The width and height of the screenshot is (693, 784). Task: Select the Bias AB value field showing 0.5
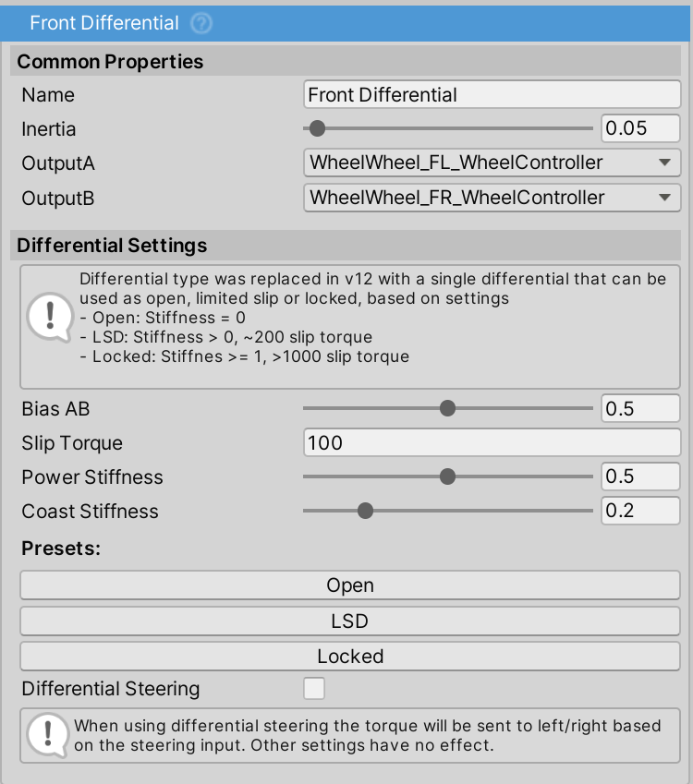tap(640, 407)
